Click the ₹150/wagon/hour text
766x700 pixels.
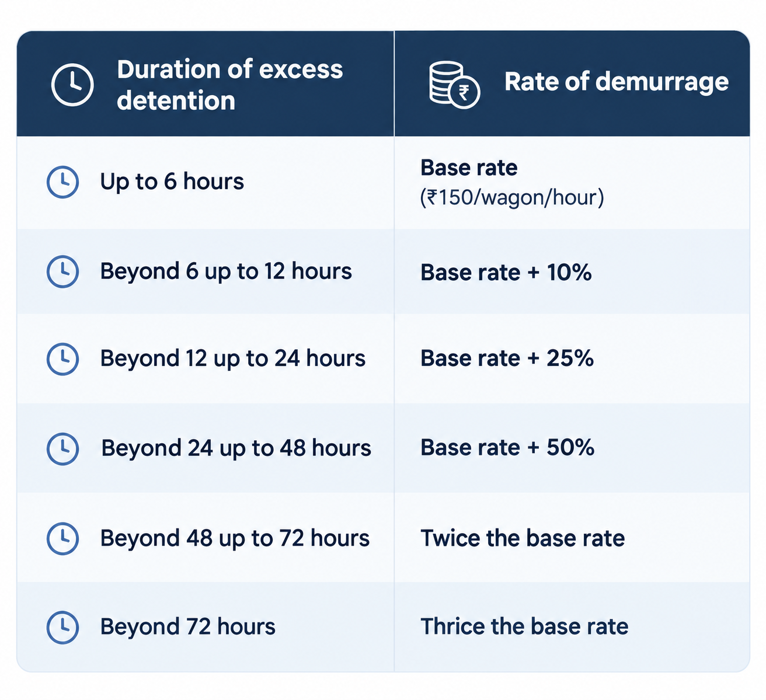pyautogui.click(x=512, y=198)
